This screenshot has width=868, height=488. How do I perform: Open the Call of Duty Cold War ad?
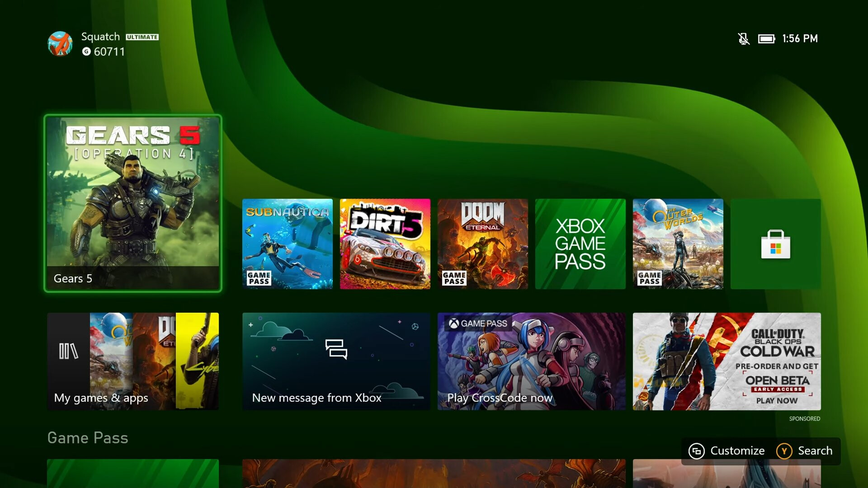click(727, 361)
